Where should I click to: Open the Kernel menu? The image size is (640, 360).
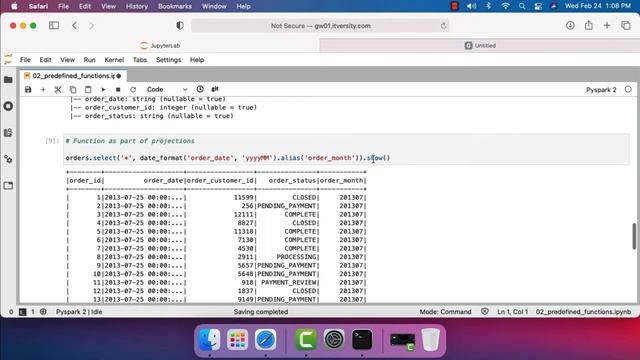114,60
